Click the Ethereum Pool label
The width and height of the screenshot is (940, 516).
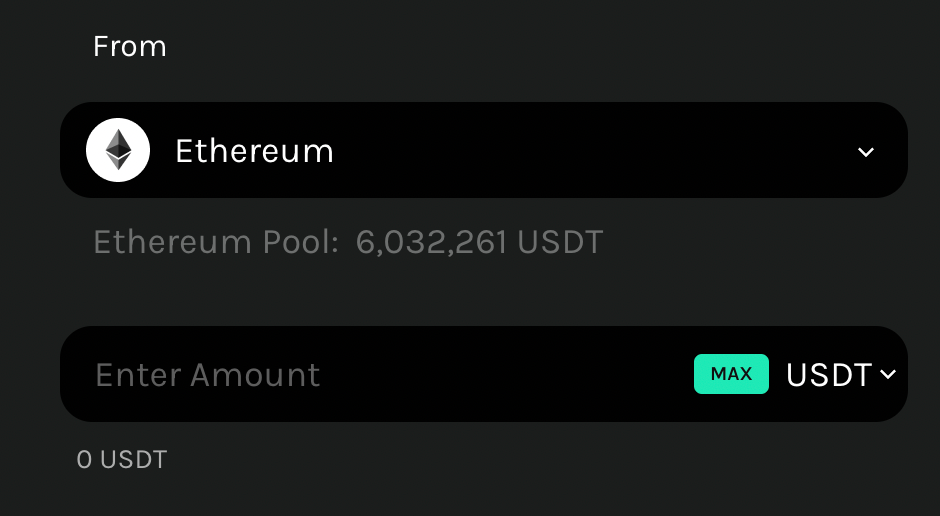pos(216,242)
